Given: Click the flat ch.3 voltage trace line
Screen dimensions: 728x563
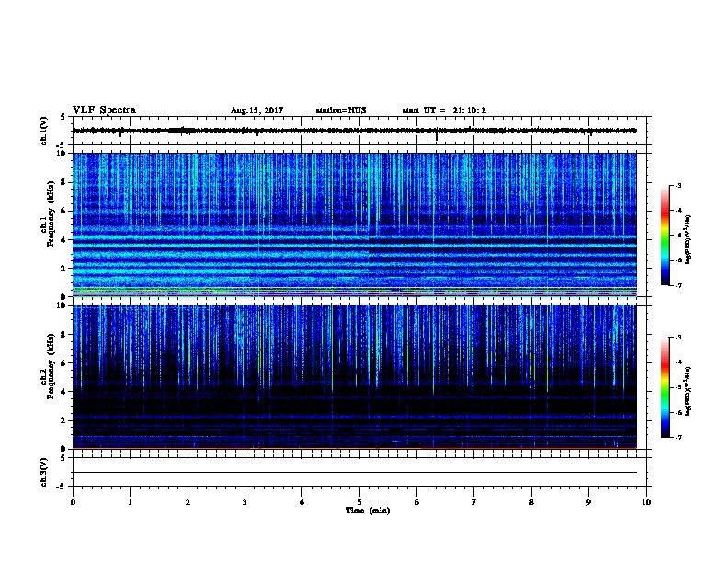Looking at the screenshot, I should pos(355,473).
